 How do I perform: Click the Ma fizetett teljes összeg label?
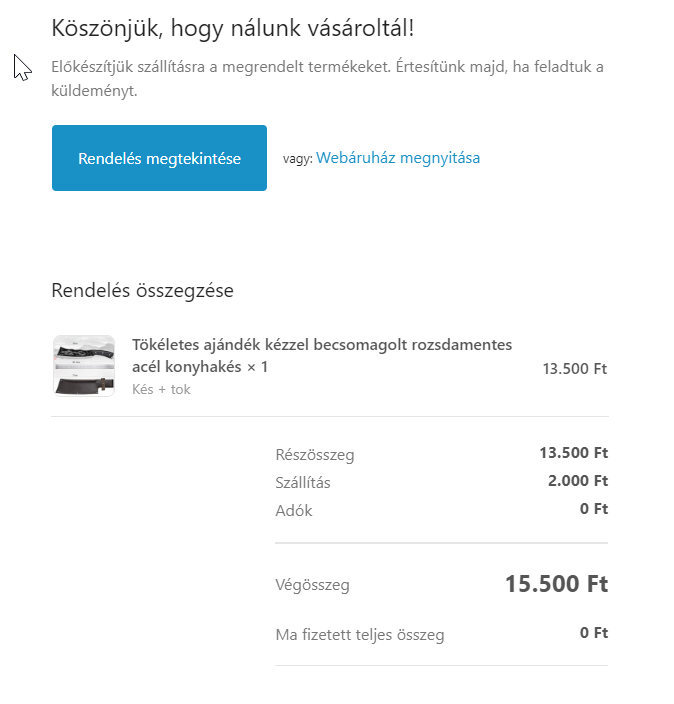pos(360,635)
